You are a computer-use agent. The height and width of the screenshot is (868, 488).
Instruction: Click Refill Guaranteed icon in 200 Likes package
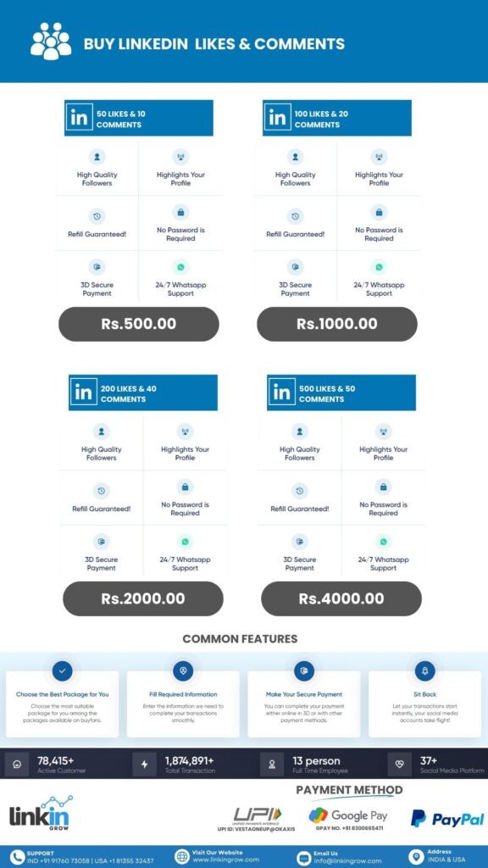coord(102,491)
